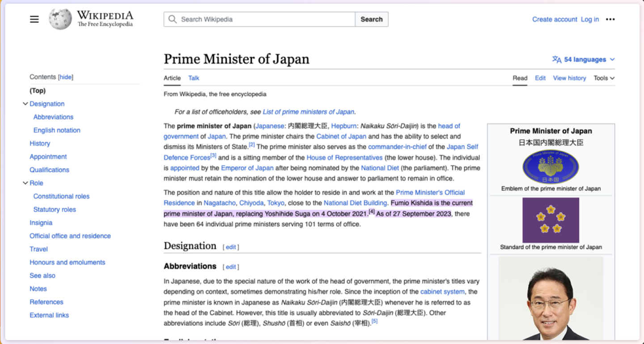Click the Wikipedia globe logo

(x=60, y=19)
